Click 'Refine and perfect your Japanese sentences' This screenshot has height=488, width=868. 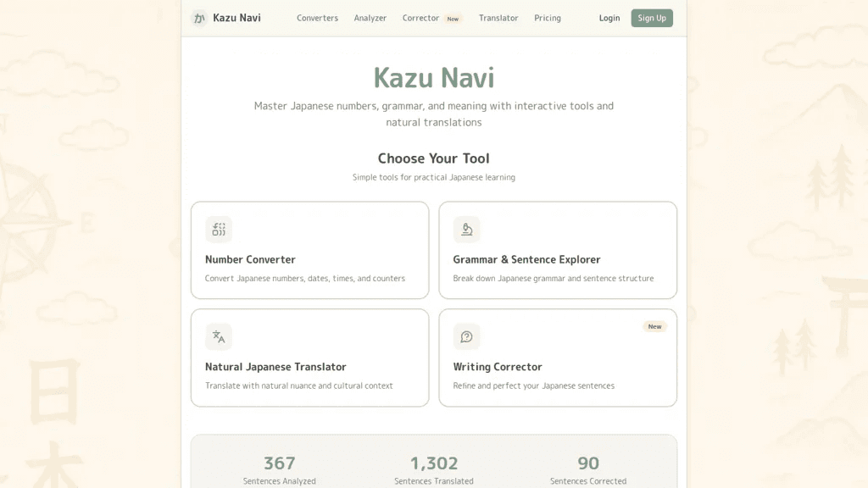pos(534,385)
